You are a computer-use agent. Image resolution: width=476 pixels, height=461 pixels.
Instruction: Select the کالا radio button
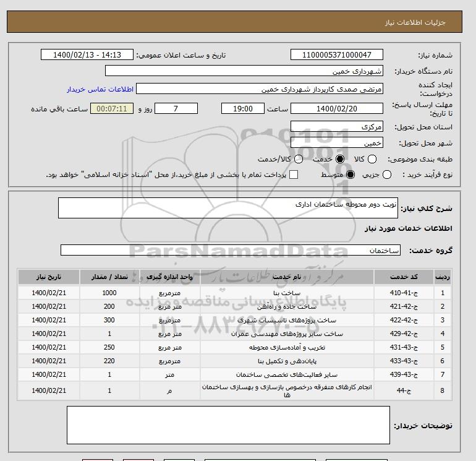pos(372,159)
